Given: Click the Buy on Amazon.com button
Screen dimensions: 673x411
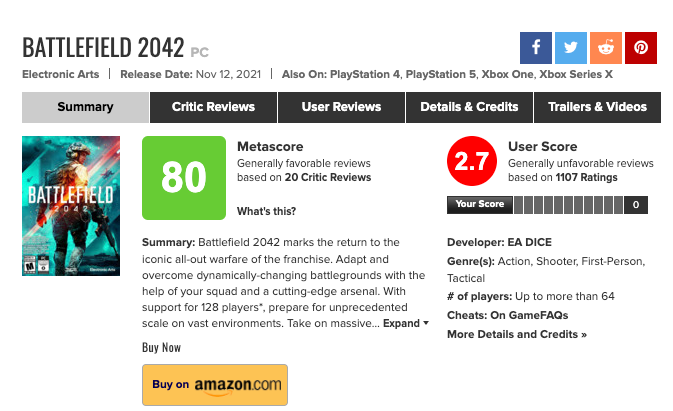Looking at the screenshot, I should pos(215,384).
